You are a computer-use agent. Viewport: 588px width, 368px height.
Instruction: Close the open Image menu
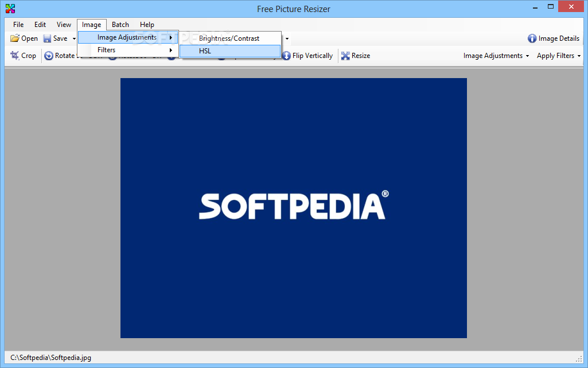92,24
